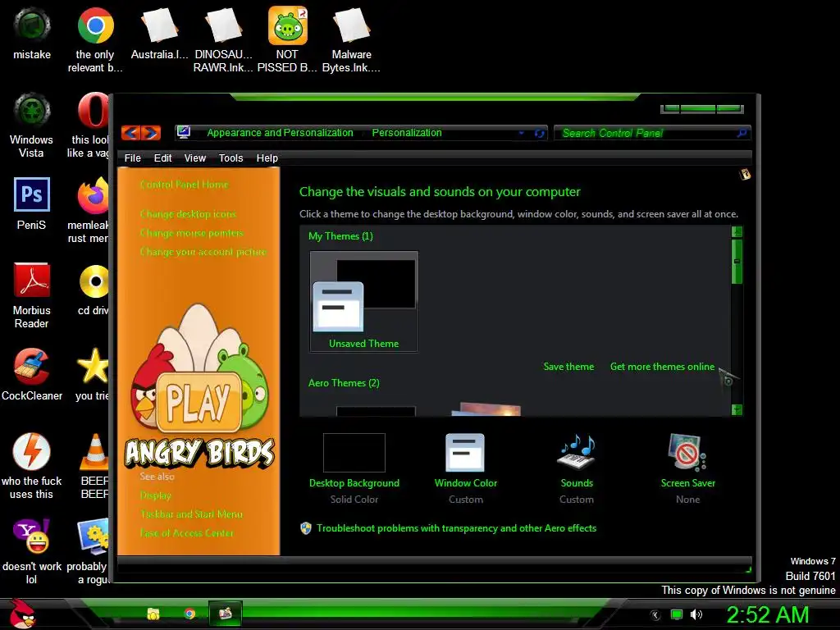
Task: Select the Unsaved Theme thumbnail
Action: 363,302
